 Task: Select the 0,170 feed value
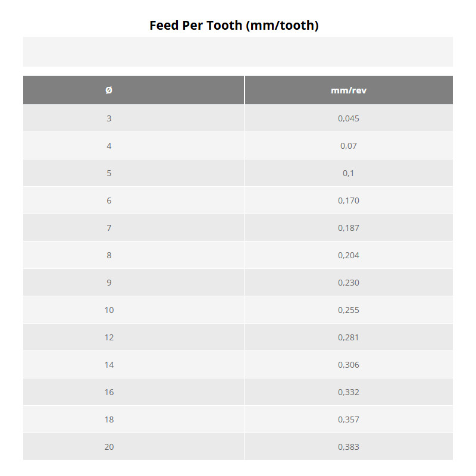tap(349, 201)
